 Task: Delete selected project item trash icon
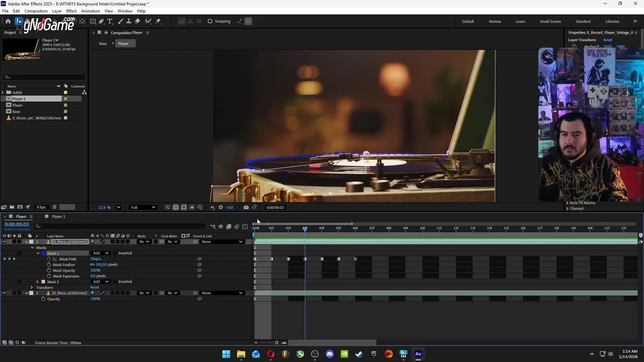(54, 207)
